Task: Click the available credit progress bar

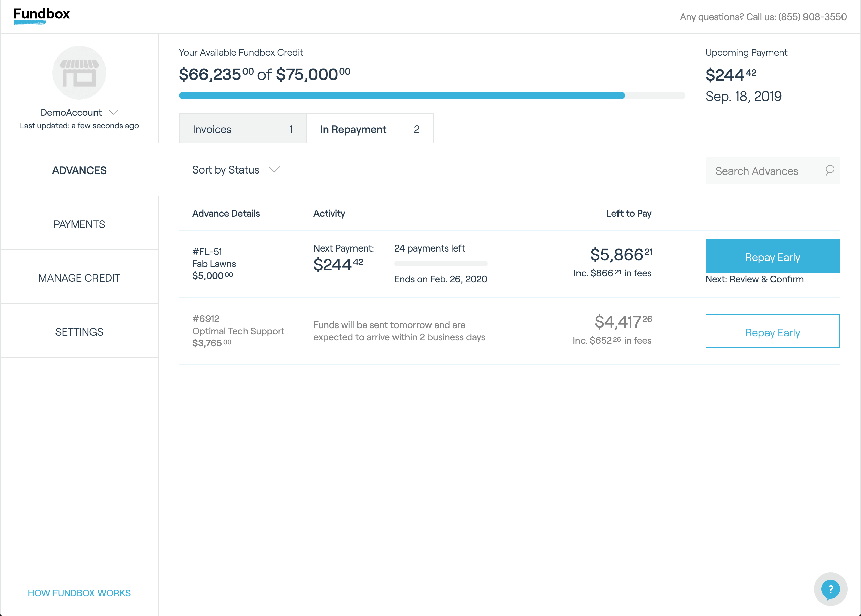Action: pos(432,95)
